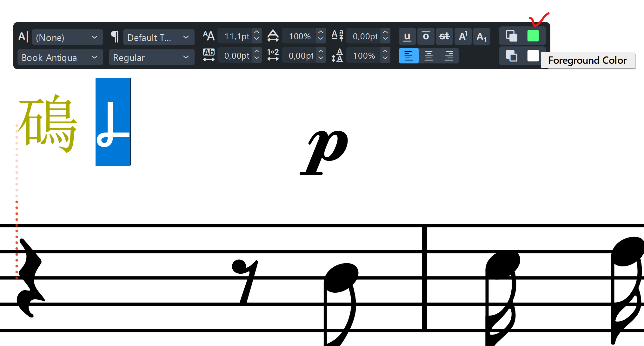Image resolution: width=644 pixels, height=346 pixels.
Task: Click the background color overlap icon
Action: pyautogui.click(x=511, y=56)
